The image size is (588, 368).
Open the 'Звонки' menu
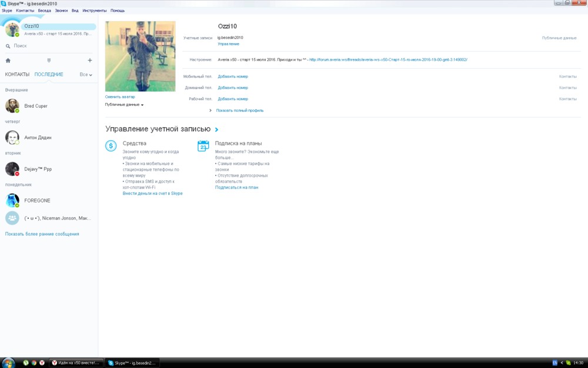(x=61, y=11)
